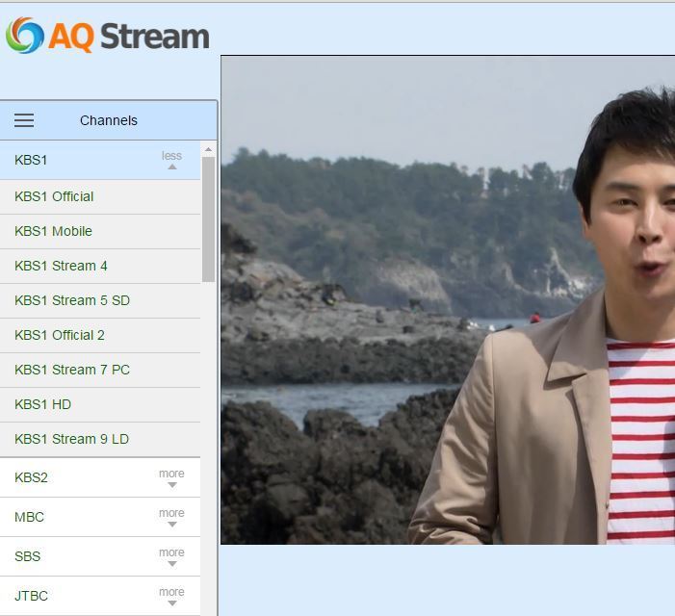
Task: Click the channel list scrollbar thumb
Action: tap(208, 219)
